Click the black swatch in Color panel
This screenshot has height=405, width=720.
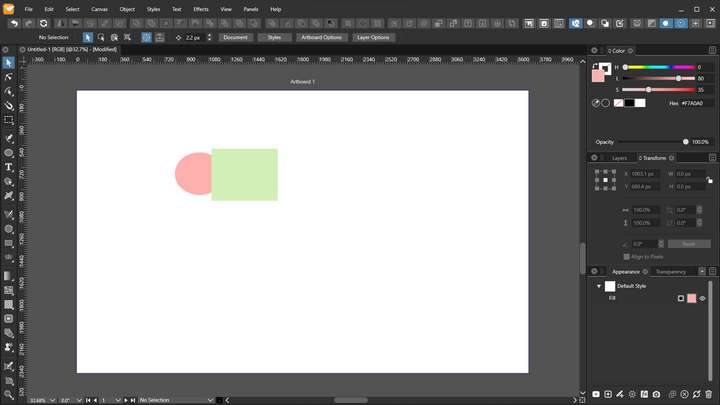pos(629,103)
